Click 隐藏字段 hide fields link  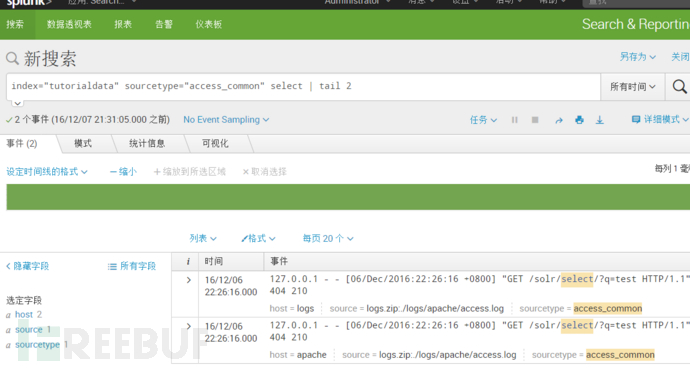click(27, 266)
